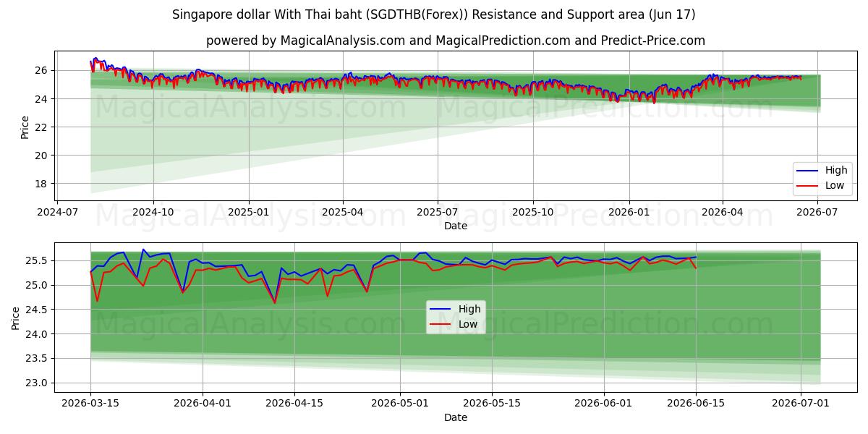Click the 2026-04-15 date tick label

pyautogui.click(x=294, y=404)
